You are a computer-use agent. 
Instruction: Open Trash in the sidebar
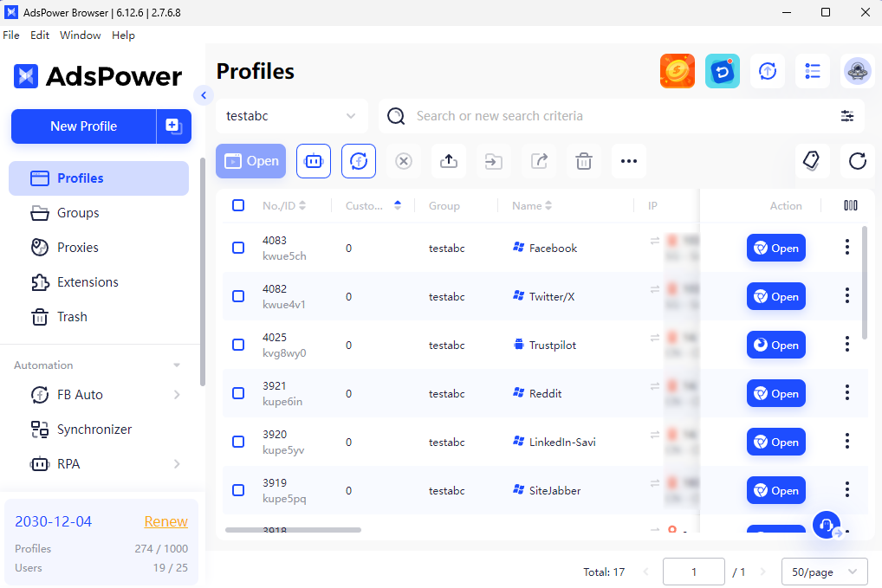click(x=99, y=317)
